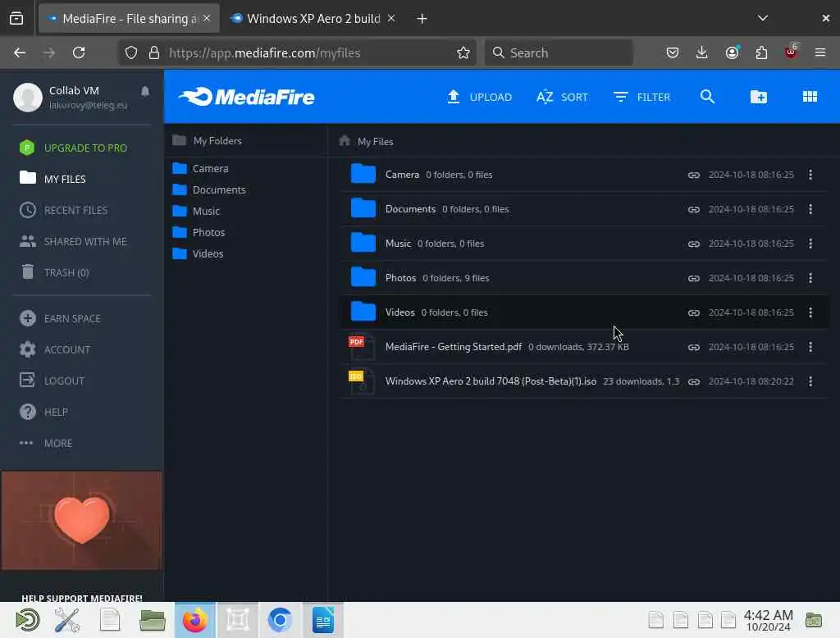Click Firefox icon in taskbar
Image resolution: width=840 pixels, height=638 pixels.
coord(195,620)
